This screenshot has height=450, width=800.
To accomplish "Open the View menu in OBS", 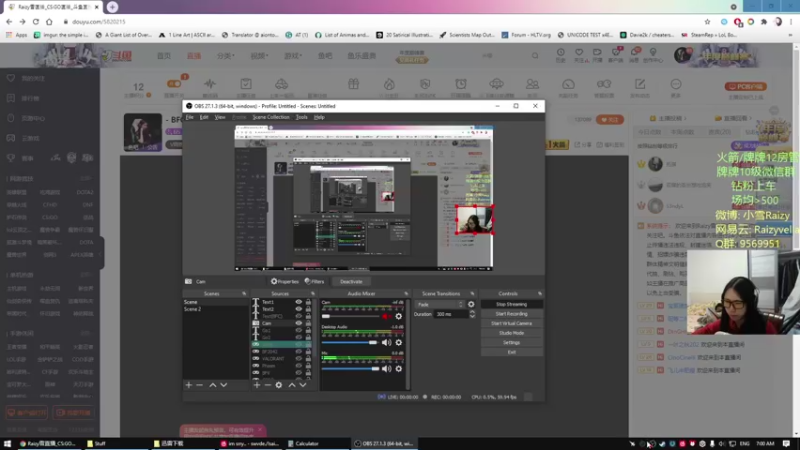I will click(x=220, y=117).
